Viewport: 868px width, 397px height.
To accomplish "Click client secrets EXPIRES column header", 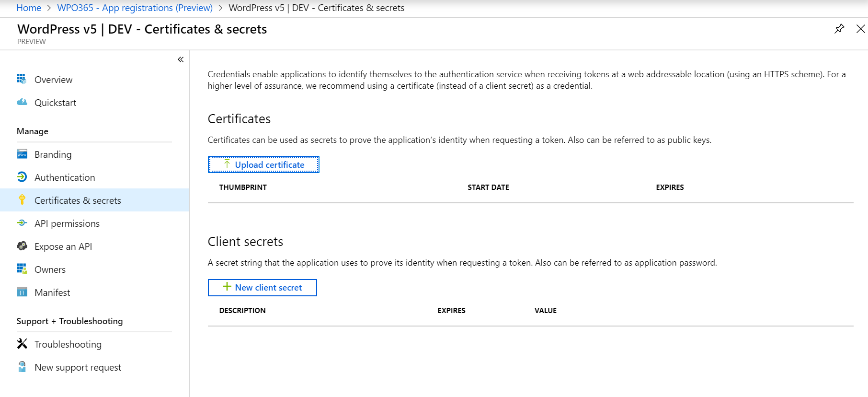I will (x=451, y=311).
